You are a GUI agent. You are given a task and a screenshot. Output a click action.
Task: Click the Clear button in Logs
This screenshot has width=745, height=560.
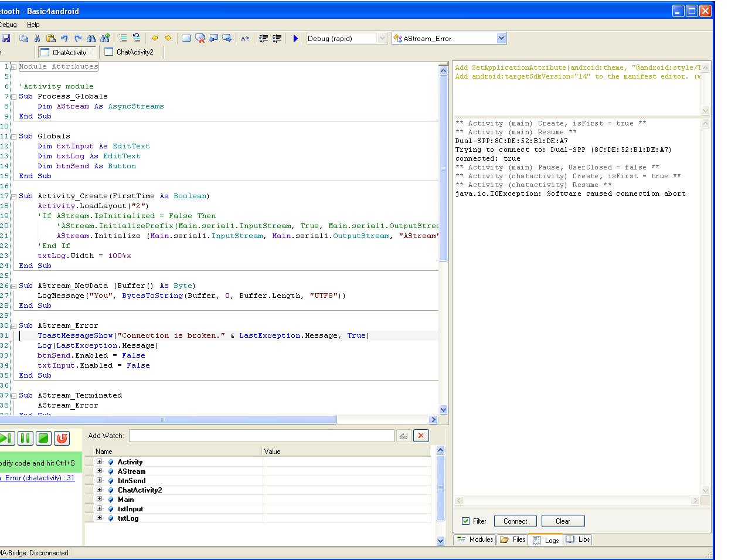point(563,521)
